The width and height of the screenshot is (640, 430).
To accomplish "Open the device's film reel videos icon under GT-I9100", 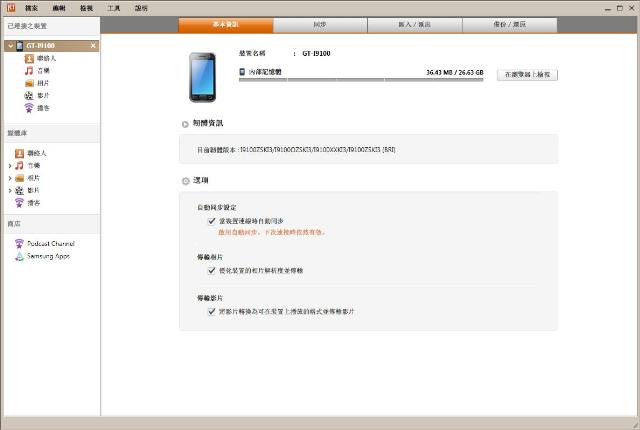I will point(29,95).
